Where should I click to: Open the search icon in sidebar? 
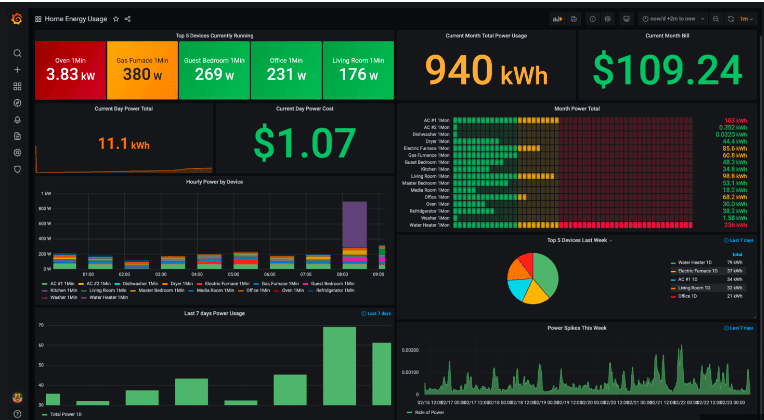click(17, 53)
